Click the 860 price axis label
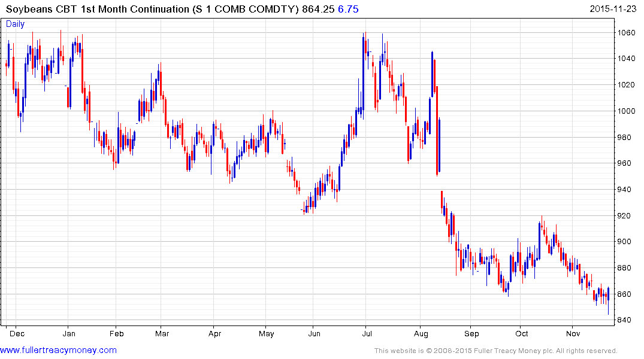The image size is (644, 359). click(x=624, y=294)
